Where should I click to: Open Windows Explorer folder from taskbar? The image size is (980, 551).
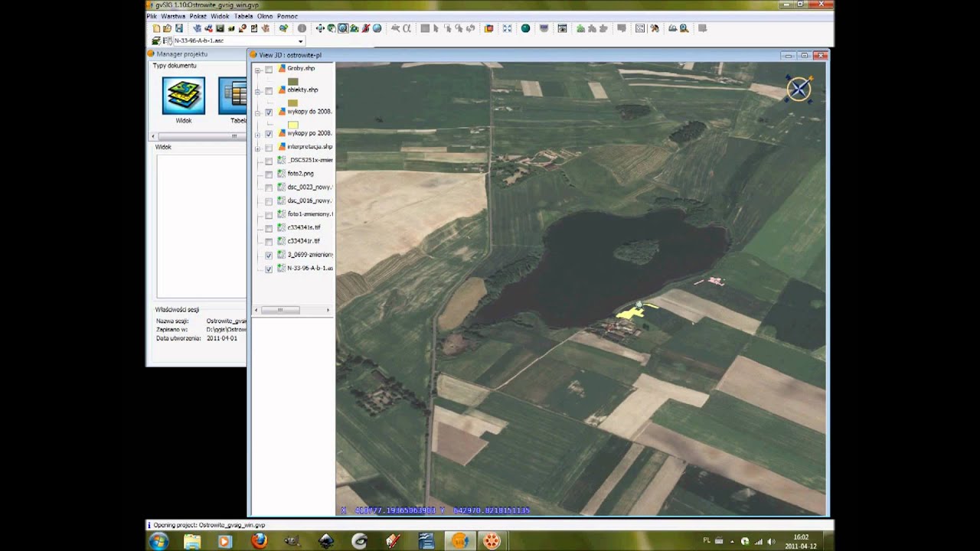coord(191,540)
